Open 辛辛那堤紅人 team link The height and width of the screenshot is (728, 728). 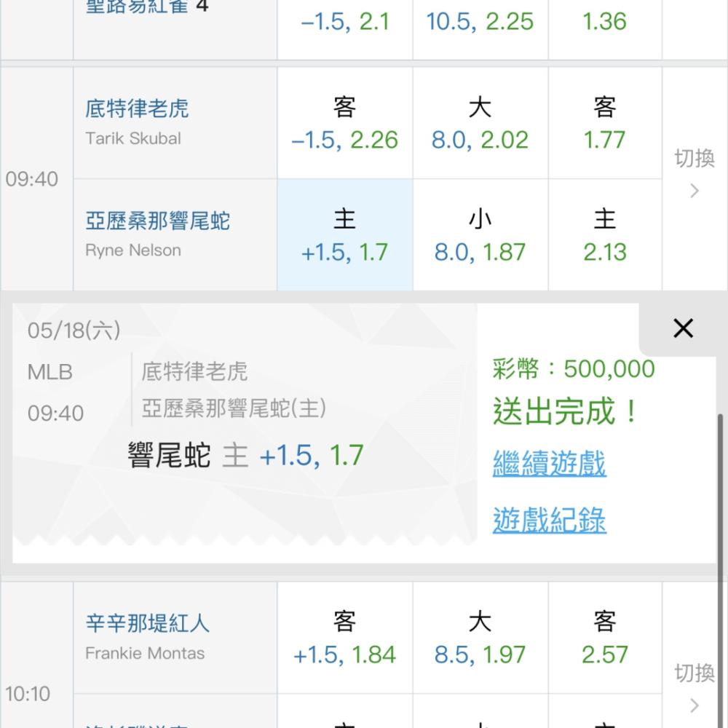pyautogui.click(x=147, y=623)
